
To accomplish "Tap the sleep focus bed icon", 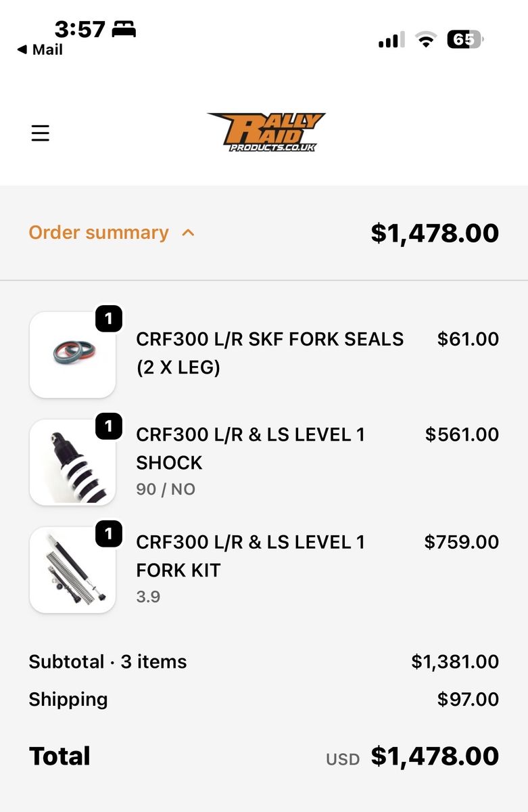I will click(124, 30).
